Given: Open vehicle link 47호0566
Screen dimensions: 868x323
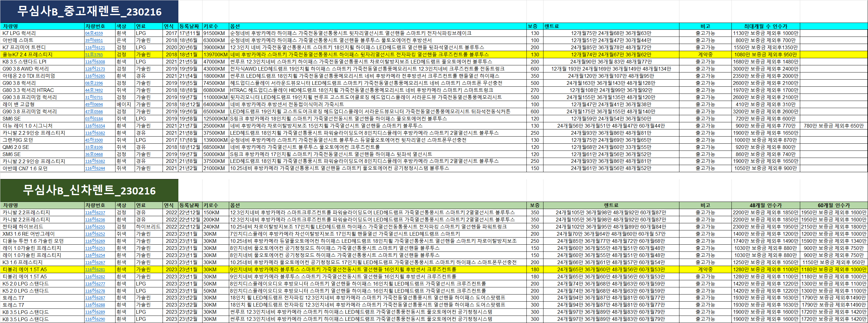Looking at the screenshot, I should pos(94,111).
